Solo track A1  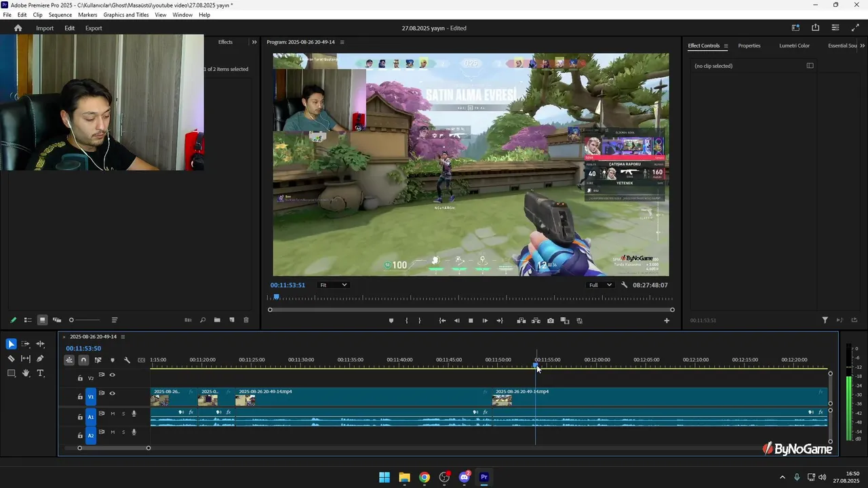tap(123, 413)
